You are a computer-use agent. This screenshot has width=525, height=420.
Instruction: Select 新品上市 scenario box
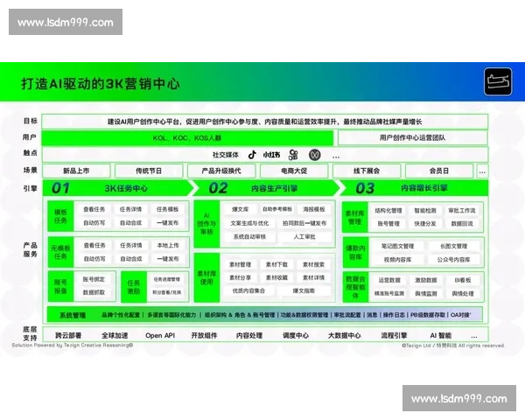(x=76, y=171)
